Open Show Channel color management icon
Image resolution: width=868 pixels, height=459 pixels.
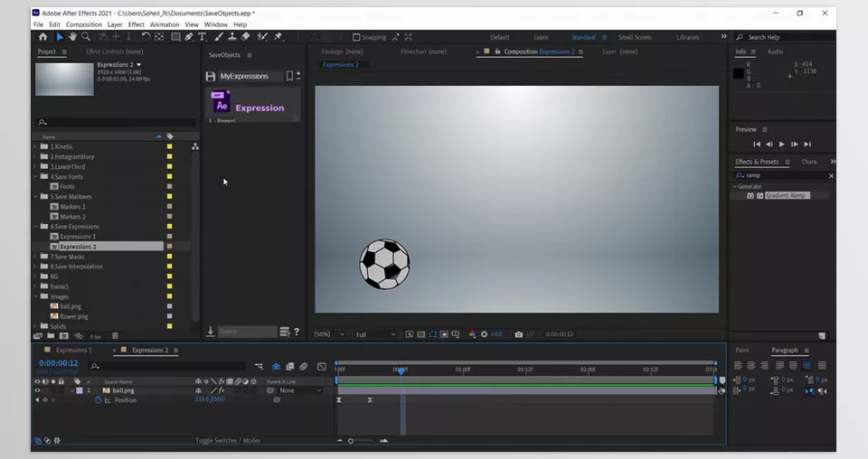[472, 334]
